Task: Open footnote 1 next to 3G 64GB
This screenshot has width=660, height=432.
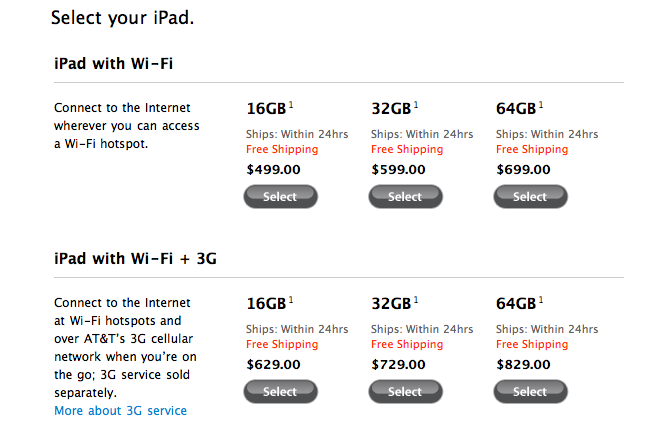Action: [x=541, y=300]
